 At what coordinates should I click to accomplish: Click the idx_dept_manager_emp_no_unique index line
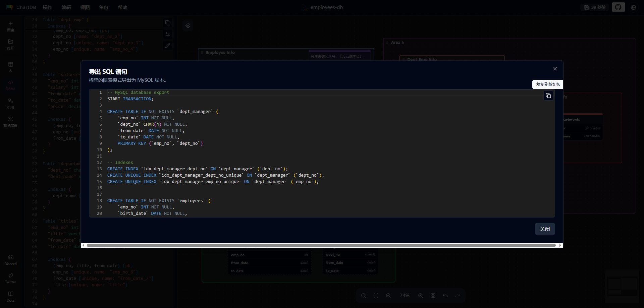point(213,182)
